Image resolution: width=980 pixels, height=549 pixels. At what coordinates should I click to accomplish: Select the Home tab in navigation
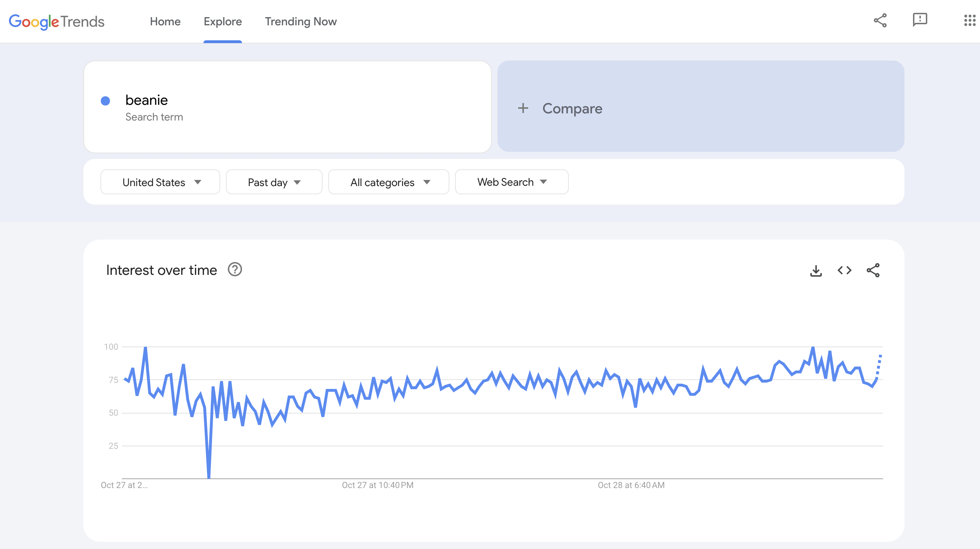(165, 21)
